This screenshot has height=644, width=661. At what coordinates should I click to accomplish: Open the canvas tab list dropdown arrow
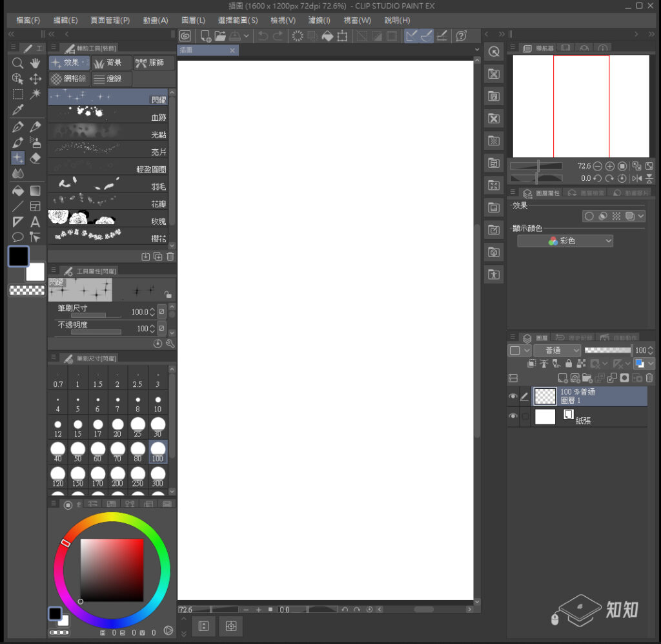click(477, 50)
